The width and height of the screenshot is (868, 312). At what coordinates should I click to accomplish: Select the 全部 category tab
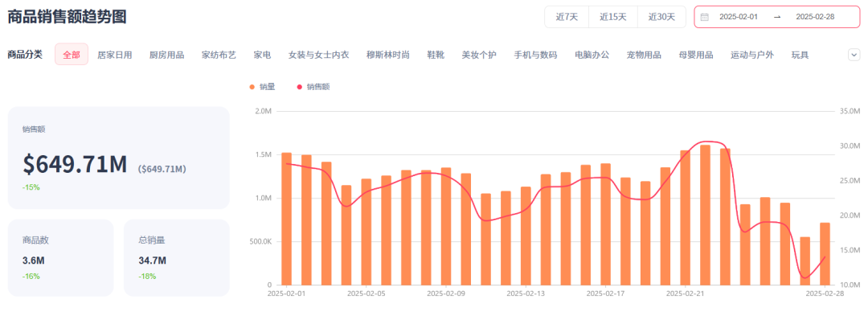[72, 55]
